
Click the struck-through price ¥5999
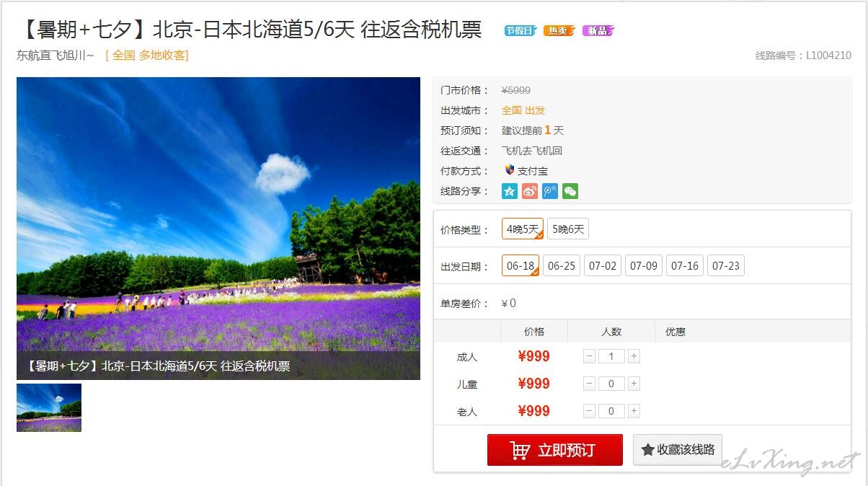pos(516,90)
